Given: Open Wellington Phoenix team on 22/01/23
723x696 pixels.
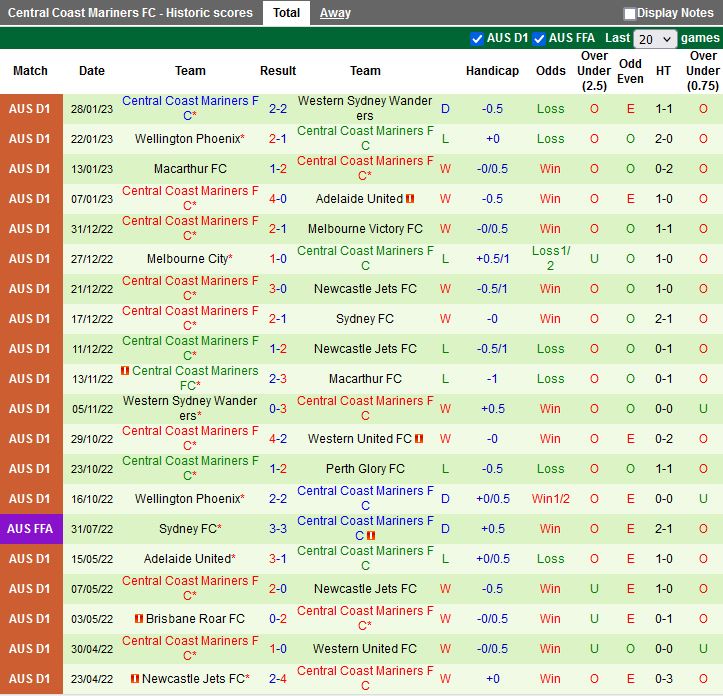Looking at the screenshot, I should (x=190, y=139).
